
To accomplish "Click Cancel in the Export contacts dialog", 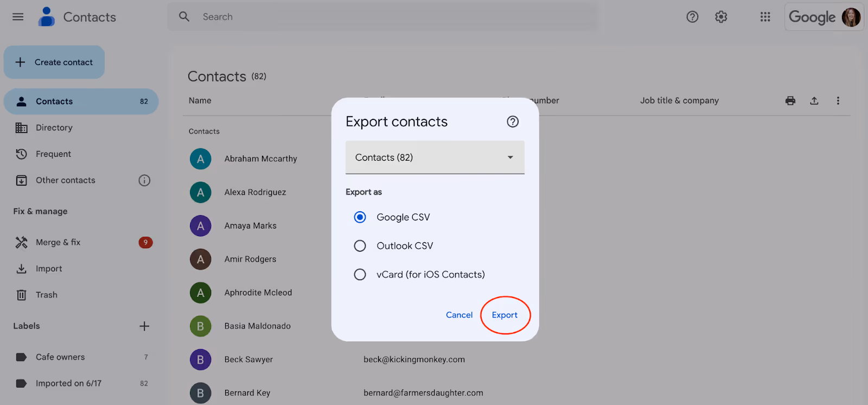I will coord(459,315).
